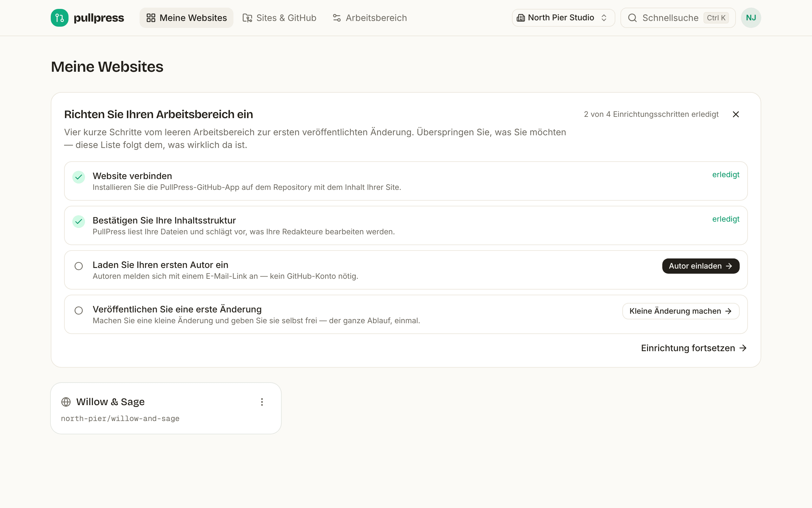Click the globe icon on Willow & Sage card
Screen dimensions: 812x508
click(66, 402)
